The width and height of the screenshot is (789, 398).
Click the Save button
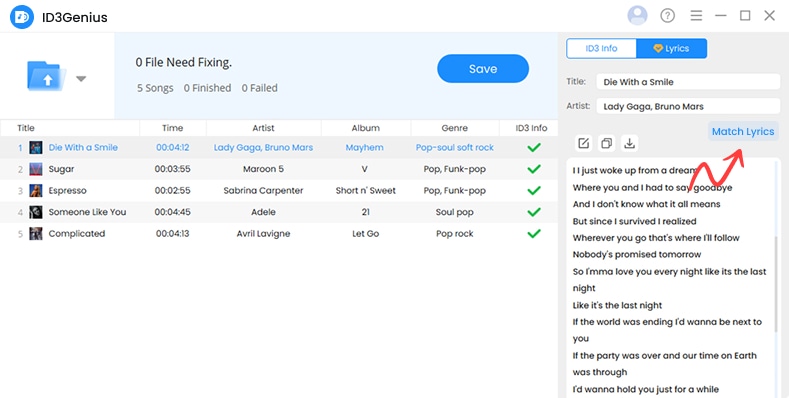tap(483, 69)
